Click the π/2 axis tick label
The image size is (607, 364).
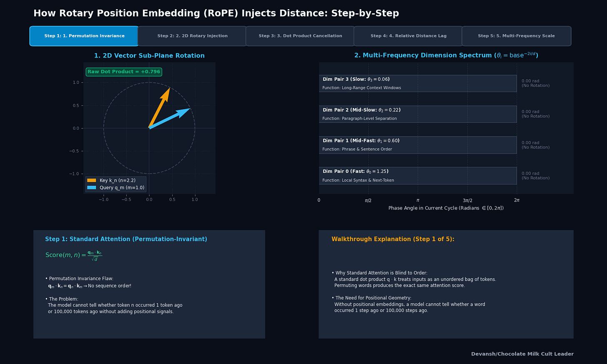coord(368,200)
